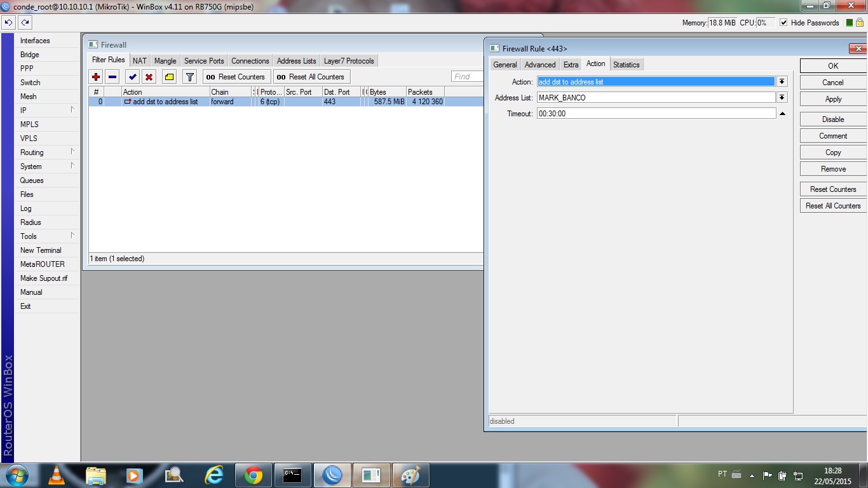Image resolution: width=868 pixels, height=488 pixels.
Task: Switch to the Mangle tab
Action: coord(165,61)
